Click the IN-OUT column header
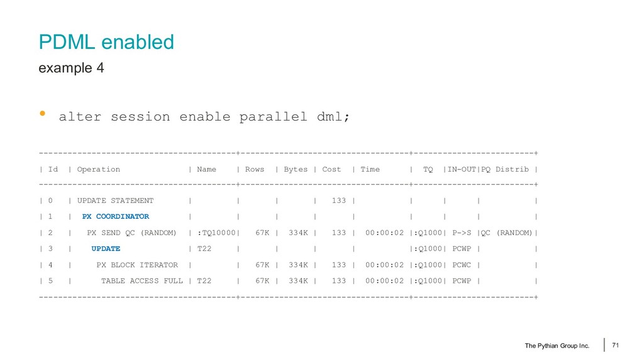The height and width of the screenshot is (362, 644). click(x=462, y=170)
